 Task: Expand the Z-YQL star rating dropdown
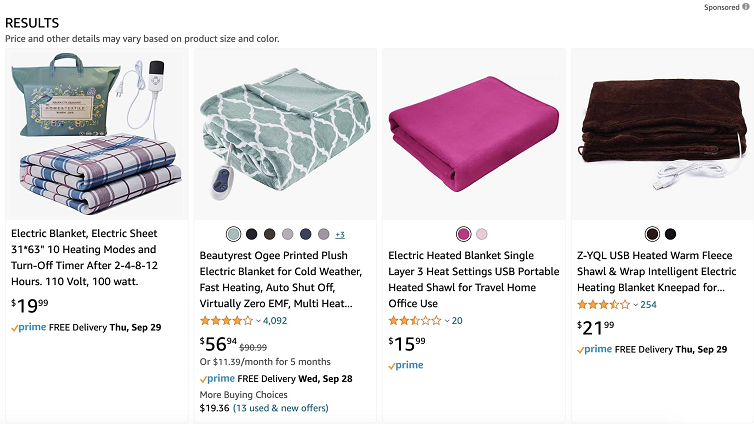[635, 305]
